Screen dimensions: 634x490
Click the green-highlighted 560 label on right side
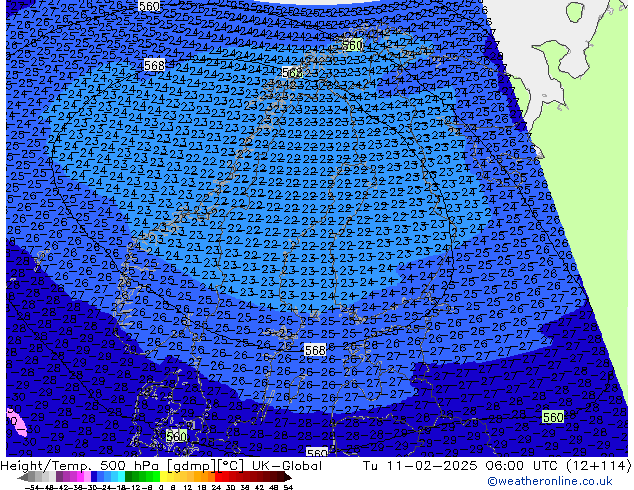coord(553,417)
